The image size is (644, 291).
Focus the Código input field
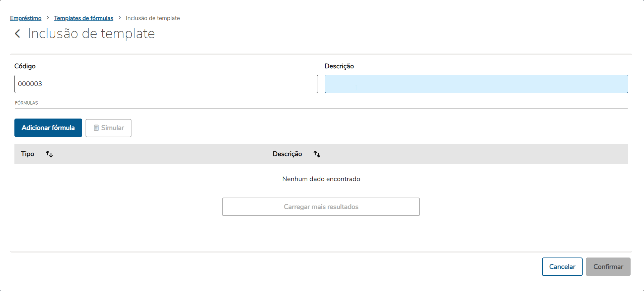[166, 84]
